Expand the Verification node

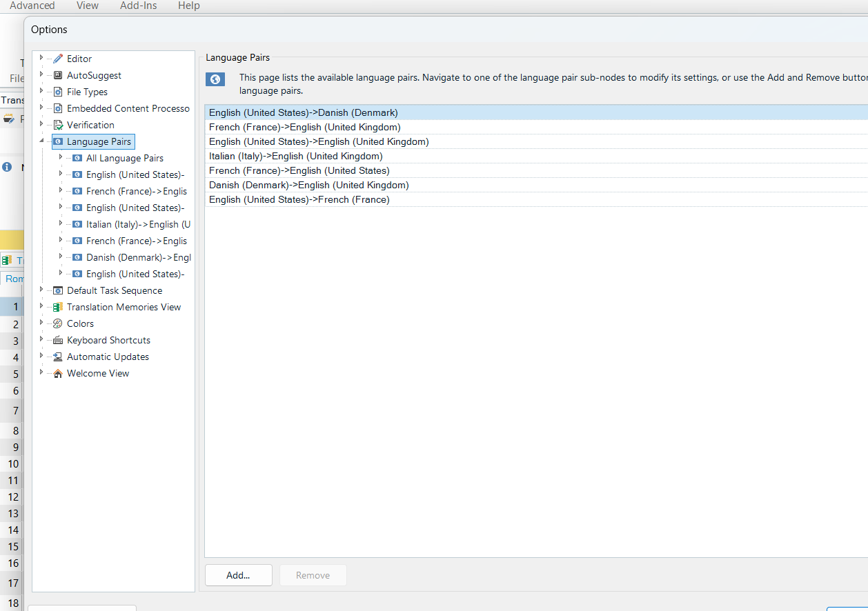(41, 124)
